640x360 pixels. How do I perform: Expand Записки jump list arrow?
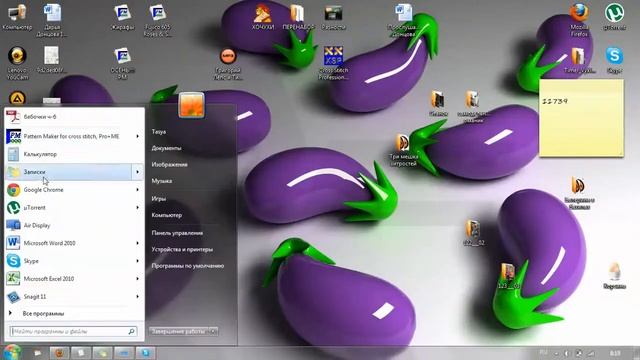(x=138, y=172)
